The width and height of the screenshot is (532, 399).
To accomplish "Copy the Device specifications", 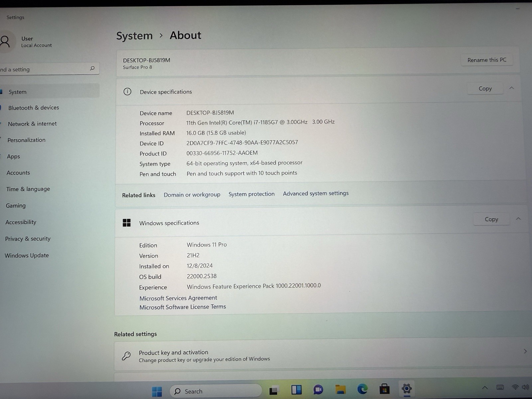I will (485, 88).
